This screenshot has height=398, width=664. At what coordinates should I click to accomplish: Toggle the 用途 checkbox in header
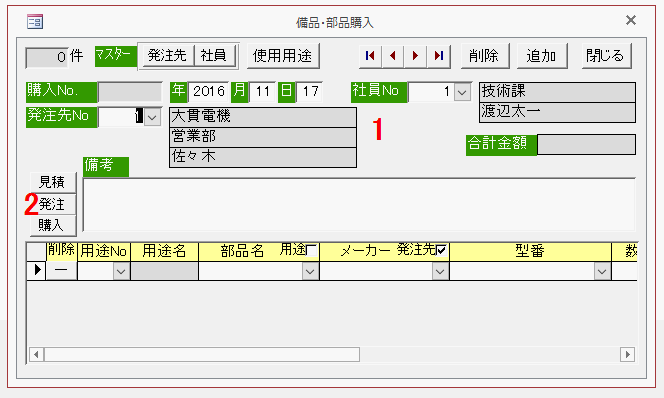click(x=312, y=251)
